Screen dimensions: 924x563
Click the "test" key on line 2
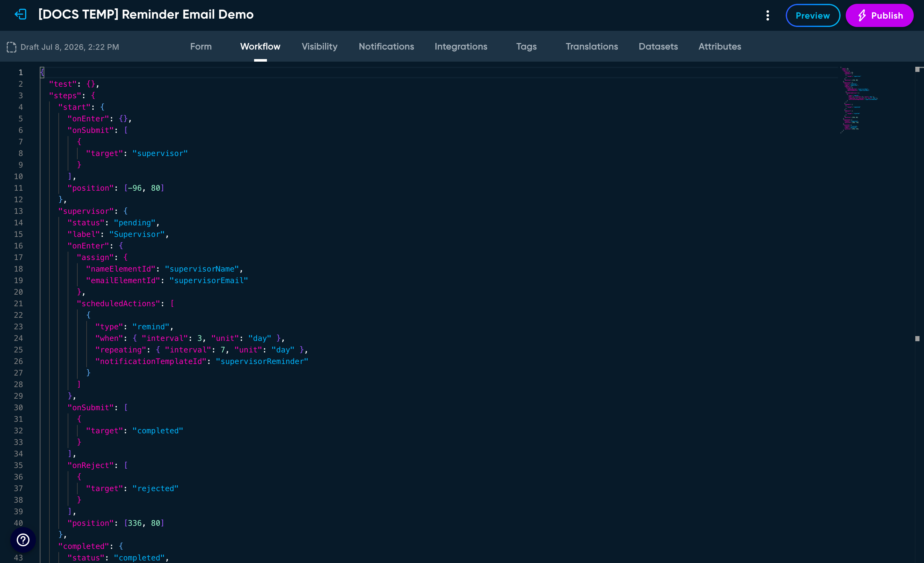pos(63,84)
